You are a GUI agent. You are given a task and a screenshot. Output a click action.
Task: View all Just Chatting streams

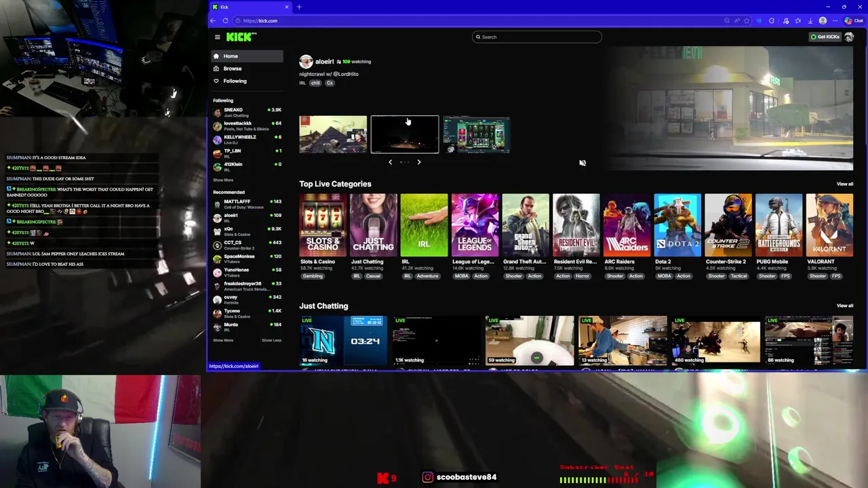(x=845, y=306)
